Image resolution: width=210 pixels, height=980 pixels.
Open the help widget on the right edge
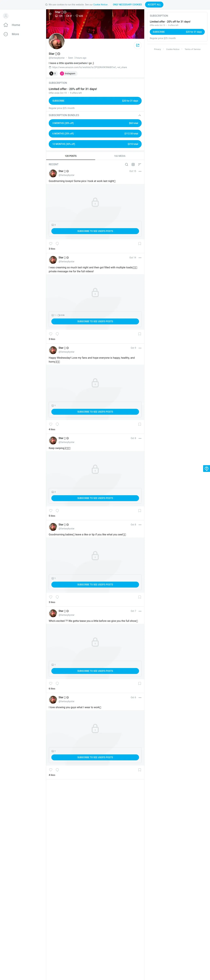point(207,469)
